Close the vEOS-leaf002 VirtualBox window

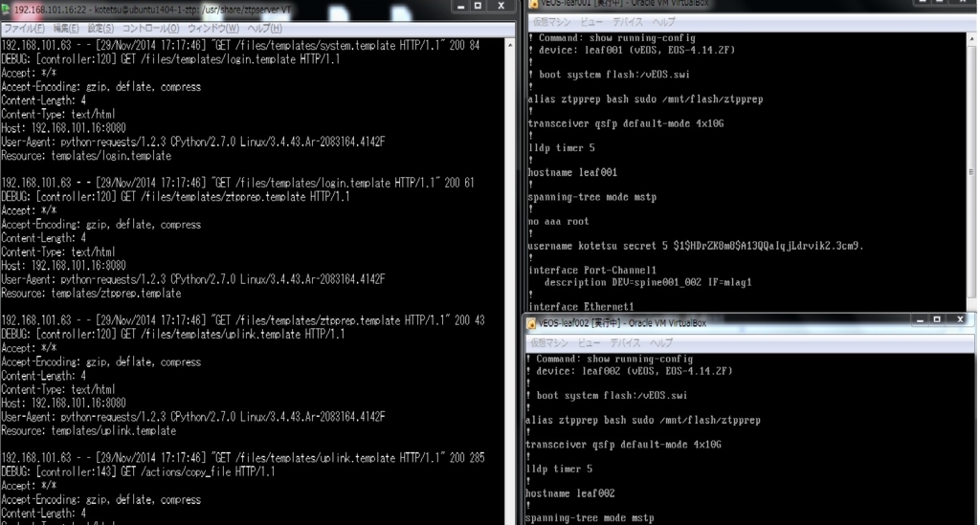pyautogui.click(x=960, y=319)
